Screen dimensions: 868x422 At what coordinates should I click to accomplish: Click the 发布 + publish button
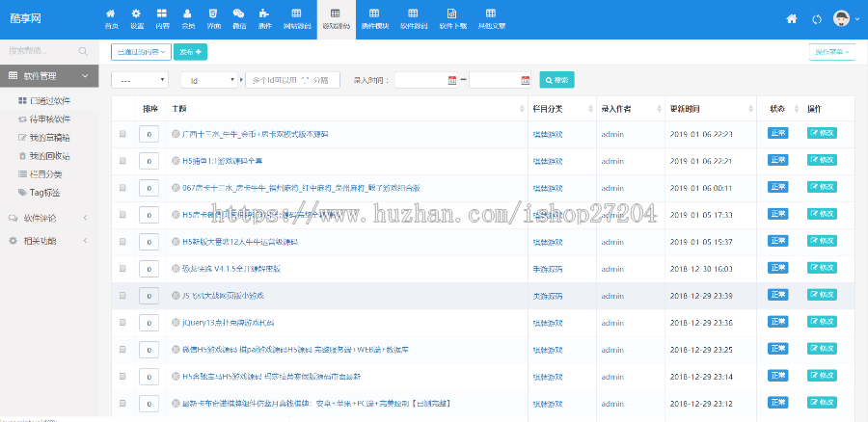click(190, 51)
